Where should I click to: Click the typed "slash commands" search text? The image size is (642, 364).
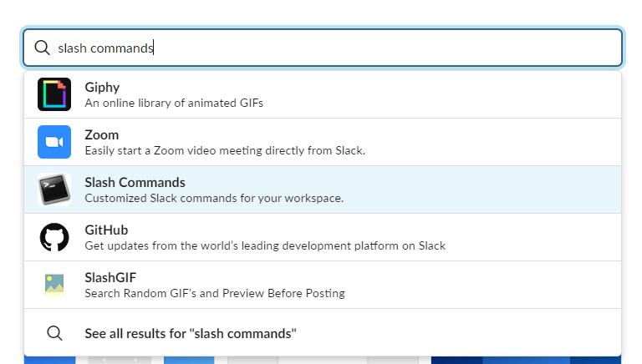click(105, 48)
